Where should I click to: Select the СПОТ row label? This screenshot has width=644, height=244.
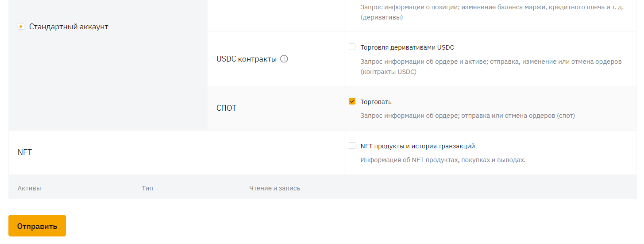(226, 108)
